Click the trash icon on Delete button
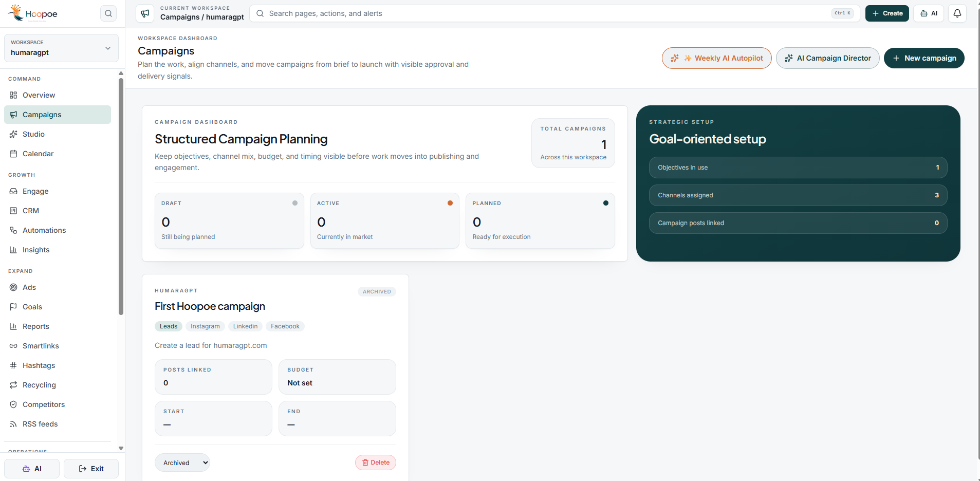This screenshot has width=980, height=481. pyautogui.click(x=365, y=462)
